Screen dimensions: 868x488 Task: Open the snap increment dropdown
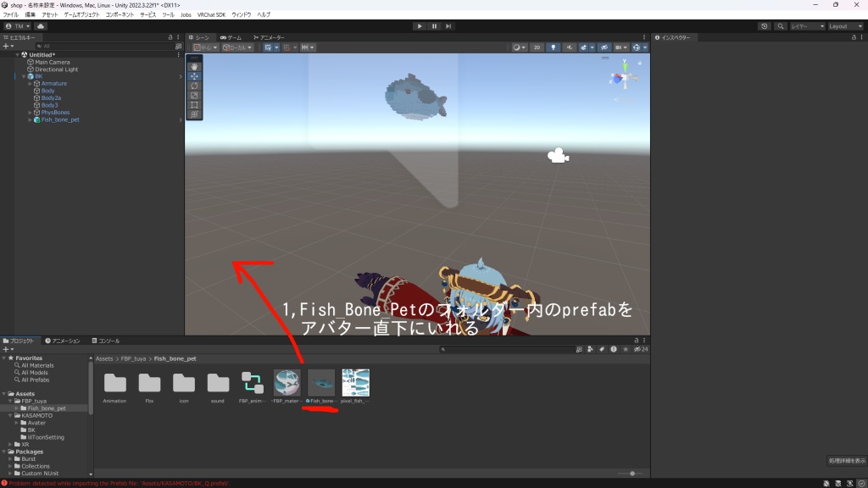tap(307, 47)
